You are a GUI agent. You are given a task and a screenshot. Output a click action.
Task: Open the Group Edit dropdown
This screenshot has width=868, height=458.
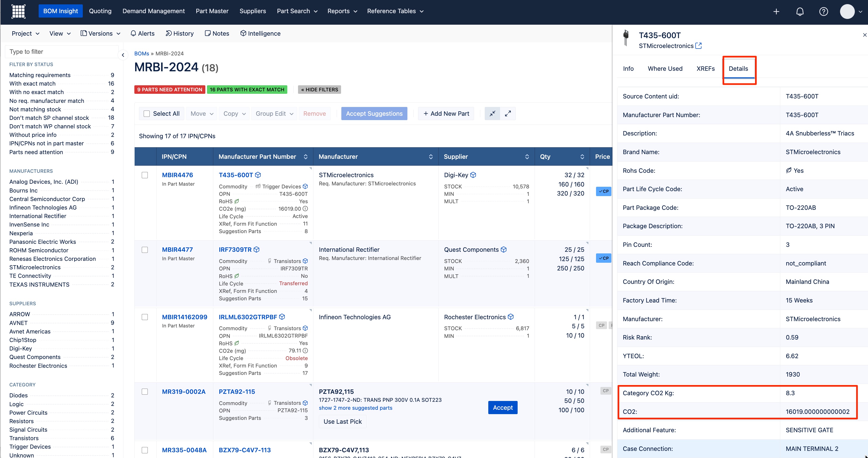(x=274, y=114)
